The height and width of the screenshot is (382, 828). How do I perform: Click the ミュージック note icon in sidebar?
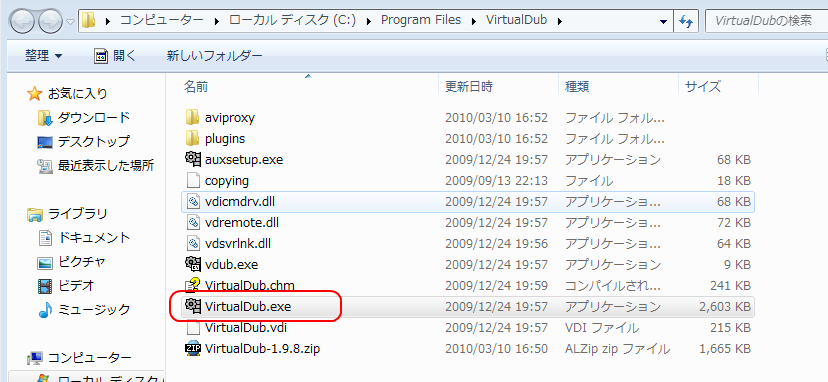click(45, 310)
